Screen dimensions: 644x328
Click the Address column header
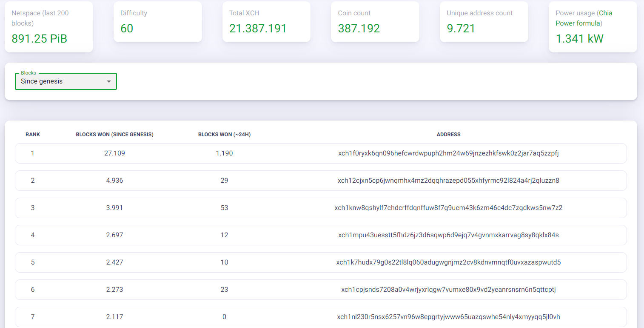448,135
